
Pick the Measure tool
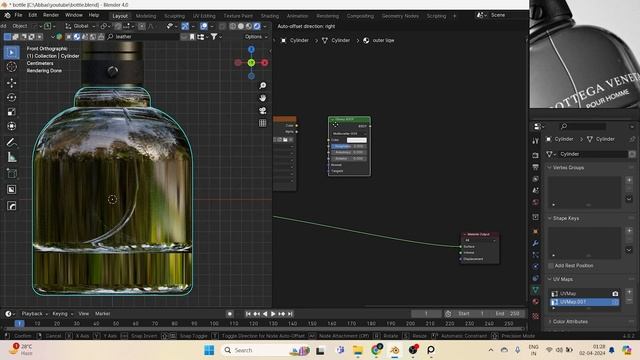[x=11, y=157]
